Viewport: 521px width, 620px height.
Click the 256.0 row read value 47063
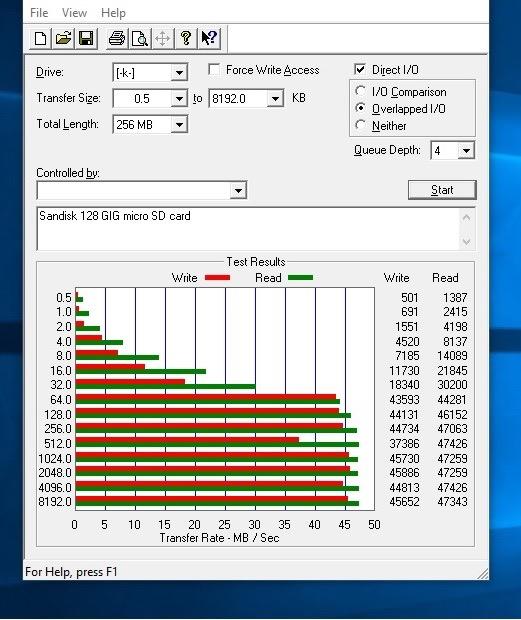coord(452,429)
